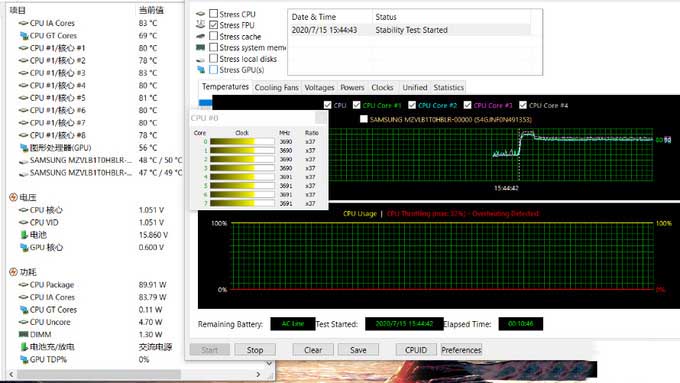Click the CPU 核心 voltage icon

tap(23, 210)
